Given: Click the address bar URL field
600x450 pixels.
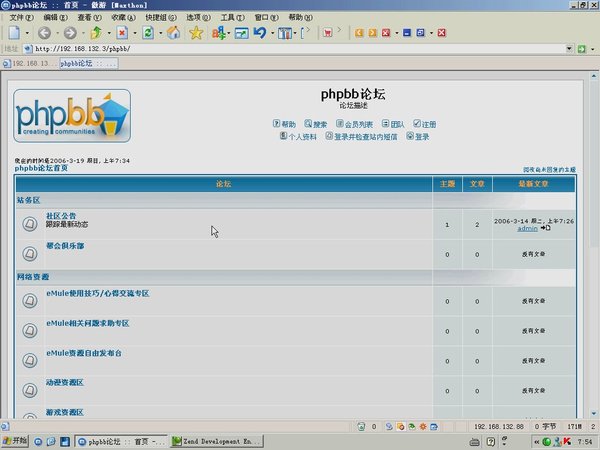Looking at the screenshot, I should click(300, 48).
